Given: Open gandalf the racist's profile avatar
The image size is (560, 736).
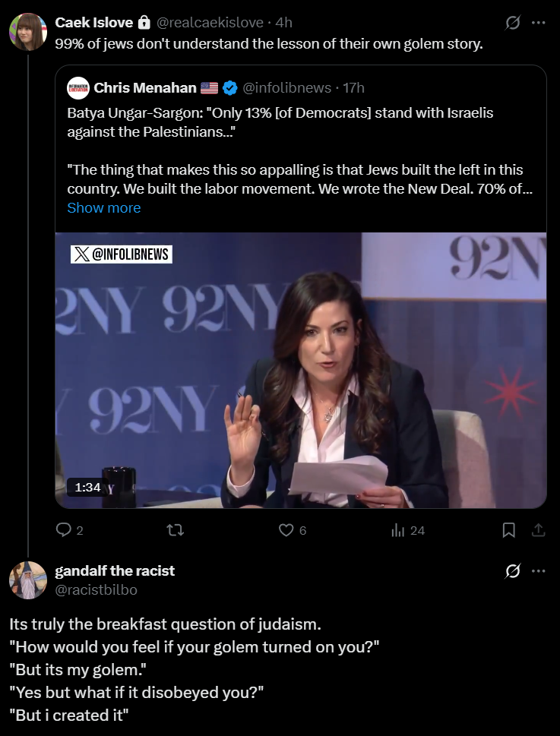Looking at the screenshot, I should pyautogui.click(x=28, y=580).
